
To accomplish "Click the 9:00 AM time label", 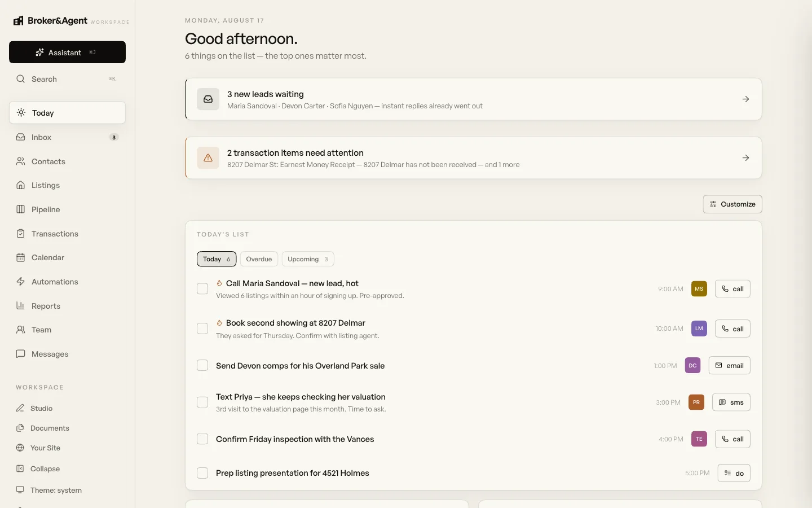I will [x=670, y=289].
